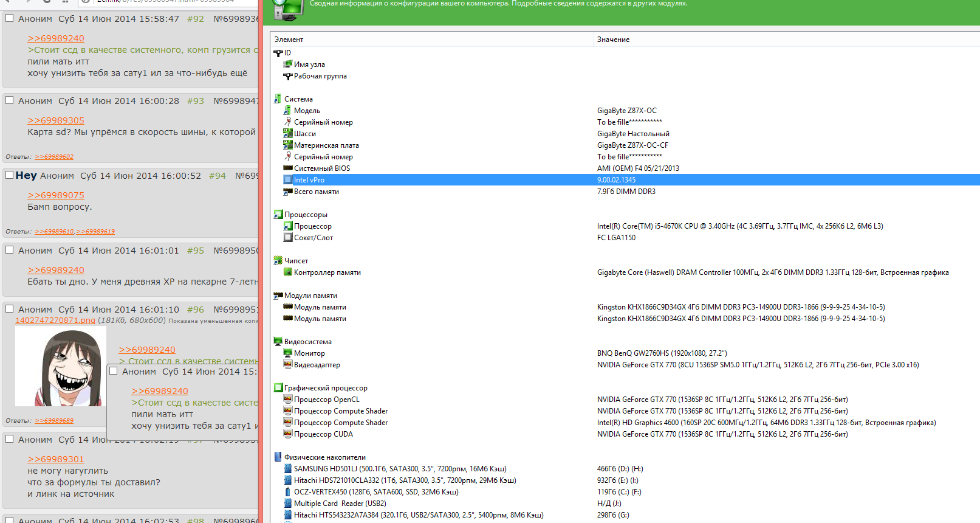Follow the answer link >>69989619

[95, 232]
